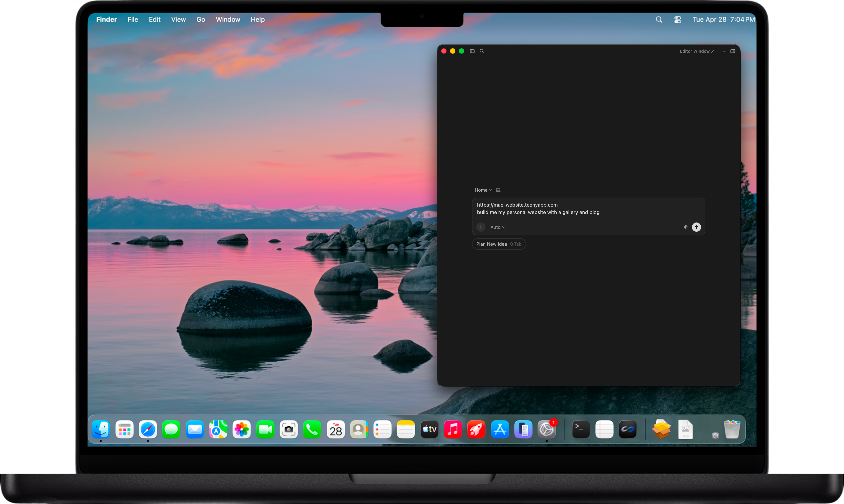Start voice input with the microphone icon
The height and width of the screenshot is (504, 844).
tap(686, 227)
